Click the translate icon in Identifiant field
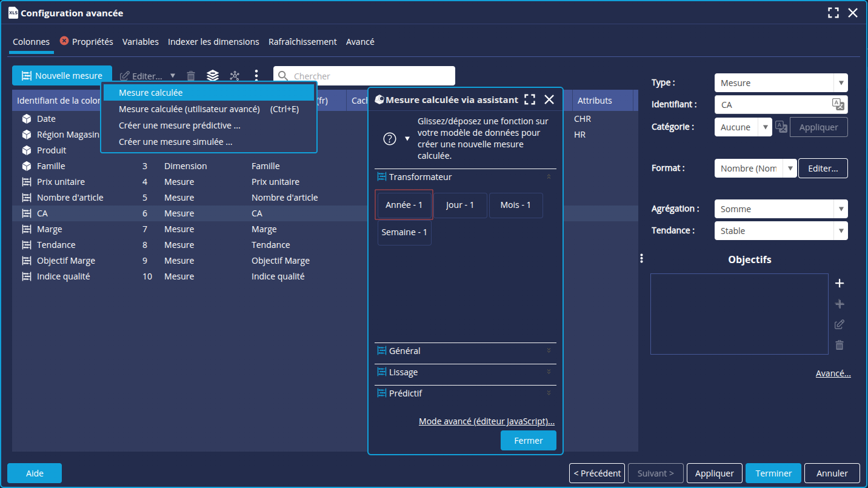The width and height of the screenshot is (868, 488). [838, 104]
